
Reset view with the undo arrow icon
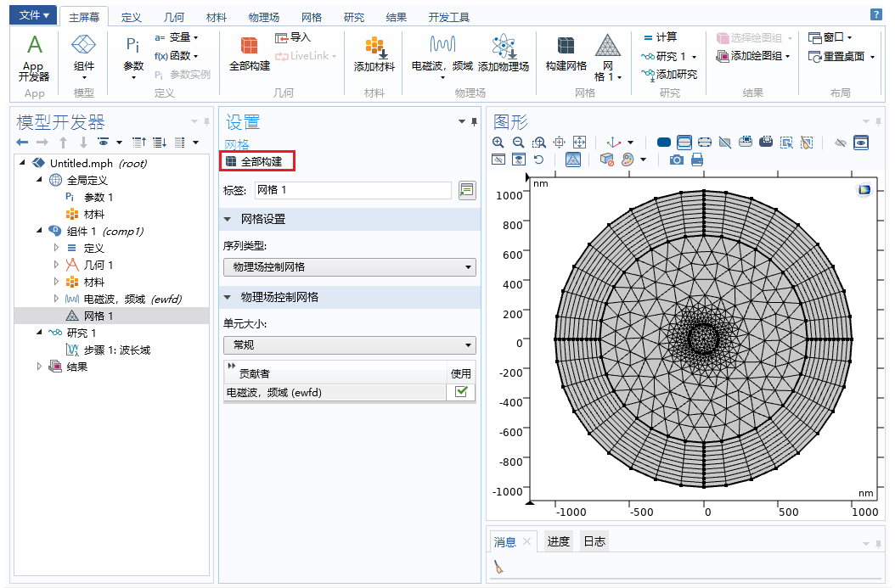[x=538, y=160]
